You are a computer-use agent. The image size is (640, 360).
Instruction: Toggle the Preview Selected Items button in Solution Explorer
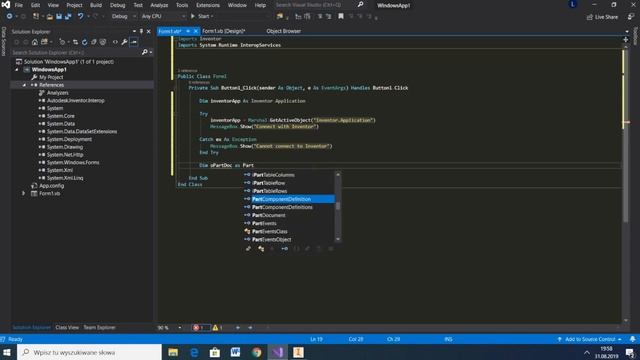[x=134, y=42]
